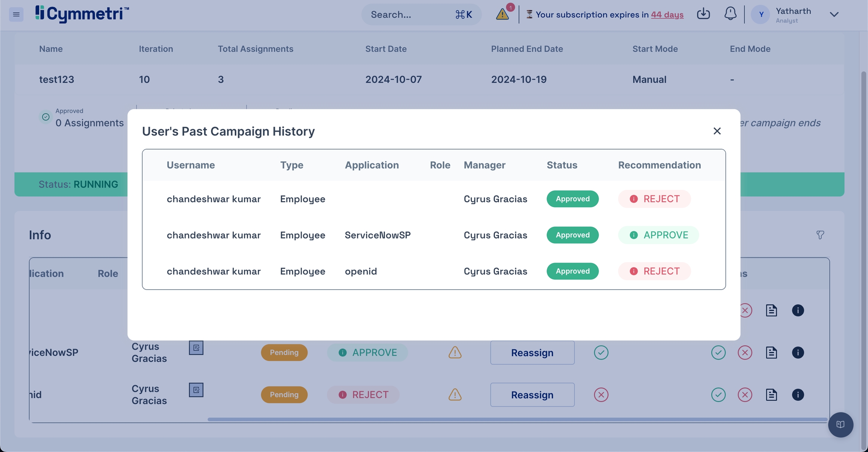Screen dimensions: 868x452
Task: Expand the Yatharth user profile dropdown
Action: tap(834, 14)
